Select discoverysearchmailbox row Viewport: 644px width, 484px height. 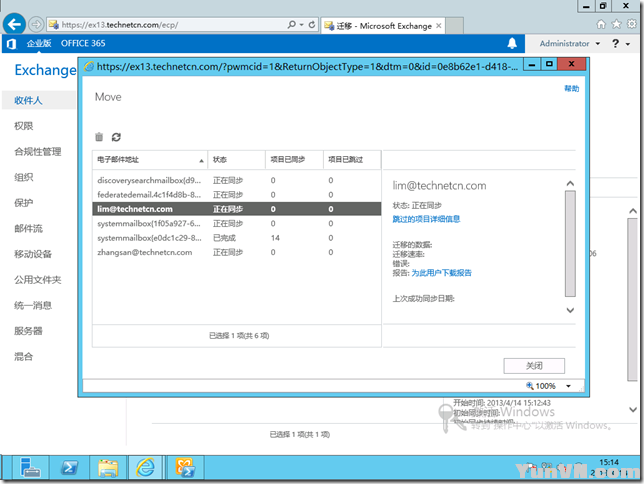(237, 180)
